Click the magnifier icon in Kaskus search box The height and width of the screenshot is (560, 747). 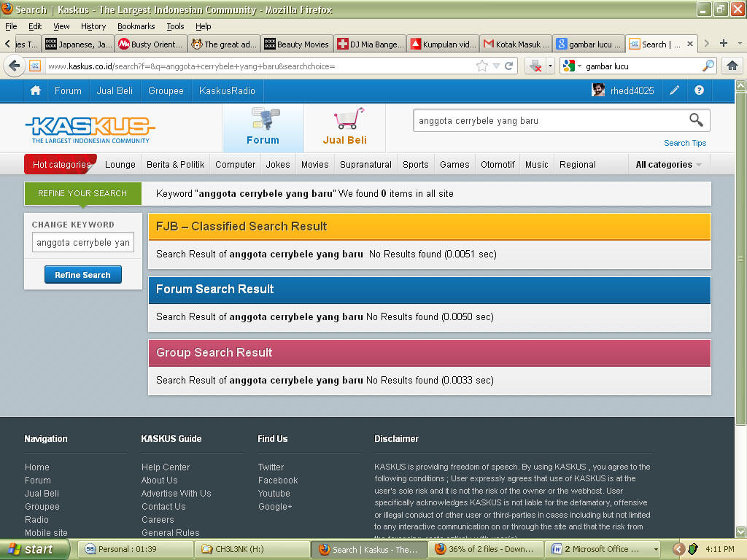coord(696,120)
